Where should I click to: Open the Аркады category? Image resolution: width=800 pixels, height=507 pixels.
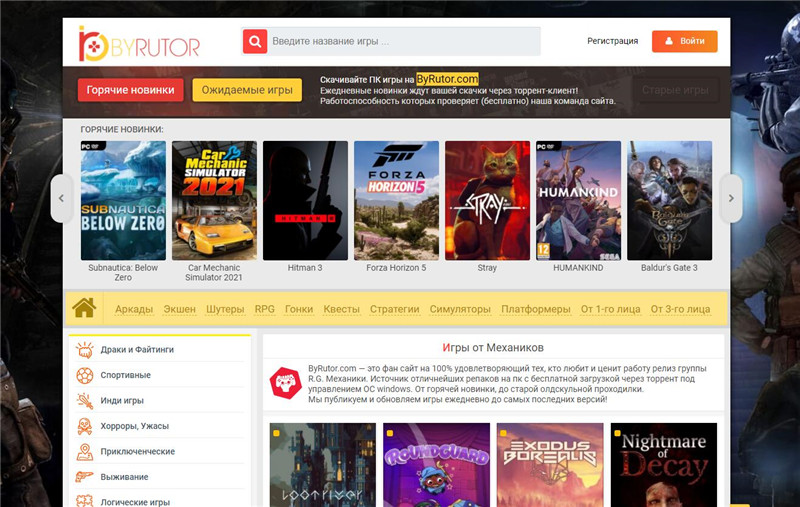[x=134, y=309]
